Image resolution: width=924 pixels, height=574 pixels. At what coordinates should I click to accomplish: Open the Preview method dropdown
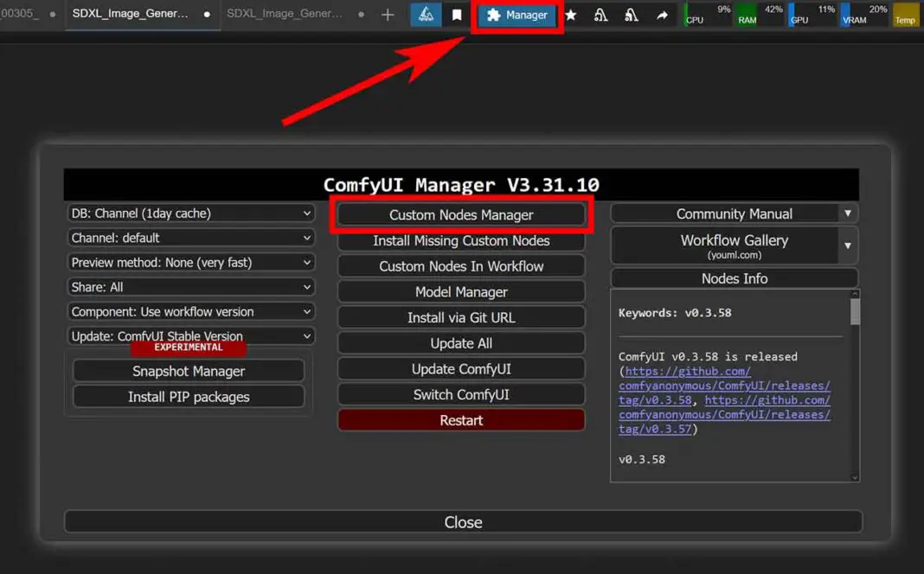(x=190, y=262)
